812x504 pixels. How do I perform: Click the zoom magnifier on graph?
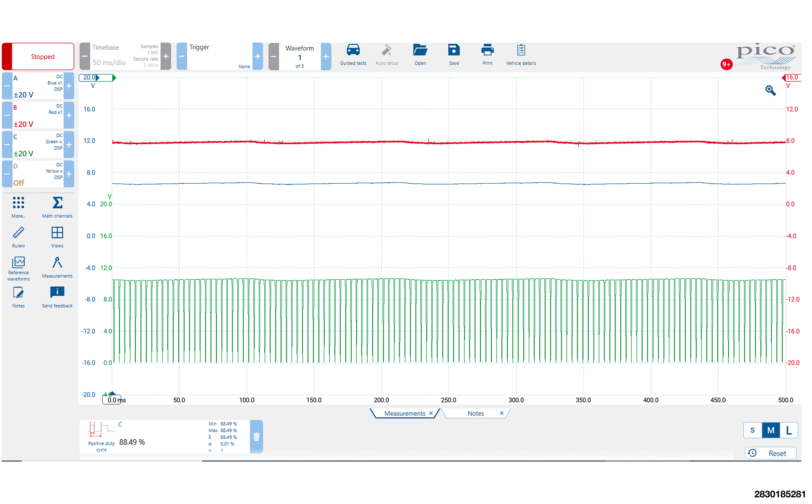[x=770, y=91]
